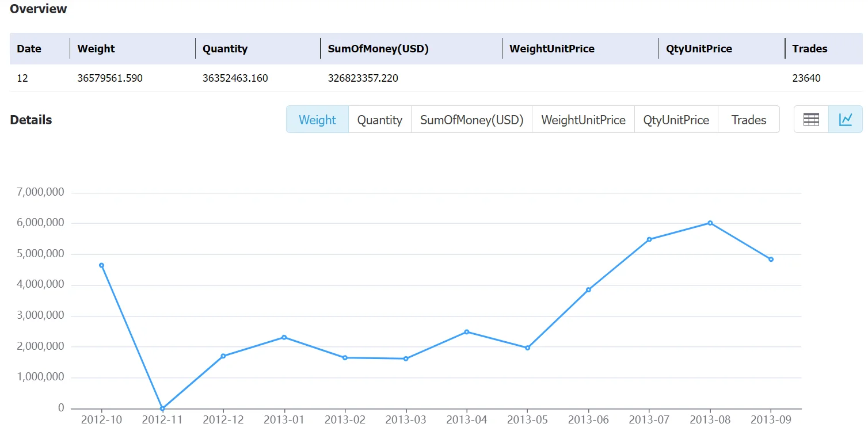The height and width of the screenshot is (435, 868).
Task: Click the 2013-06 data point marker
Action: 588,289
